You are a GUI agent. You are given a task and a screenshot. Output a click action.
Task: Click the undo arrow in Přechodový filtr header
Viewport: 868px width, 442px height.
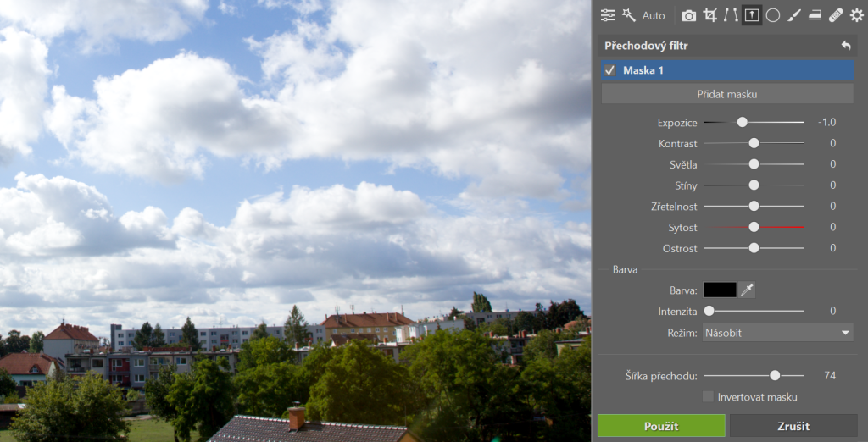845,46
